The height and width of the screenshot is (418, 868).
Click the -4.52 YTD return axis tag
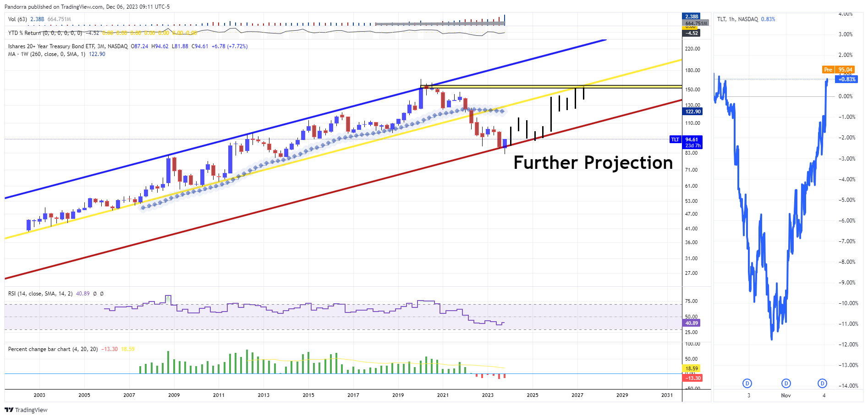click(x=692, y=33)
